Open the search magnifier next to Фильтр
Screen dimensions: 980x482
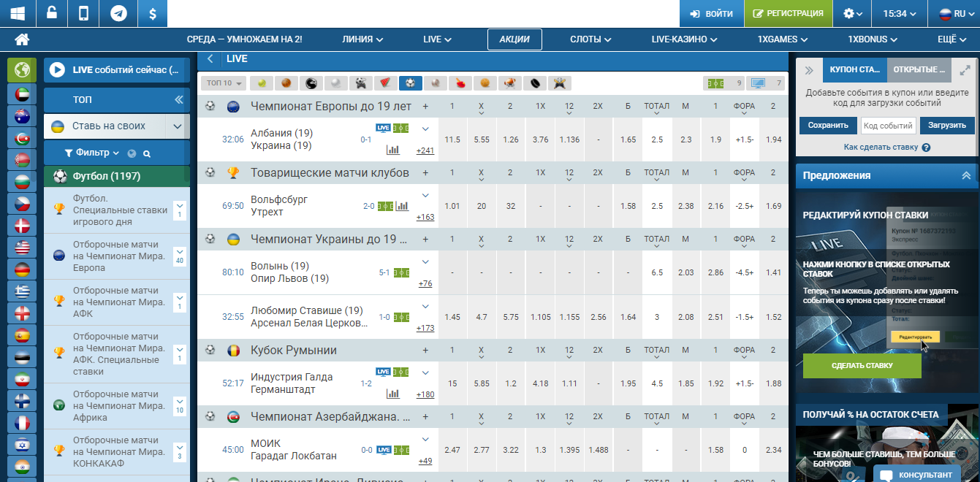coord(147,153)
